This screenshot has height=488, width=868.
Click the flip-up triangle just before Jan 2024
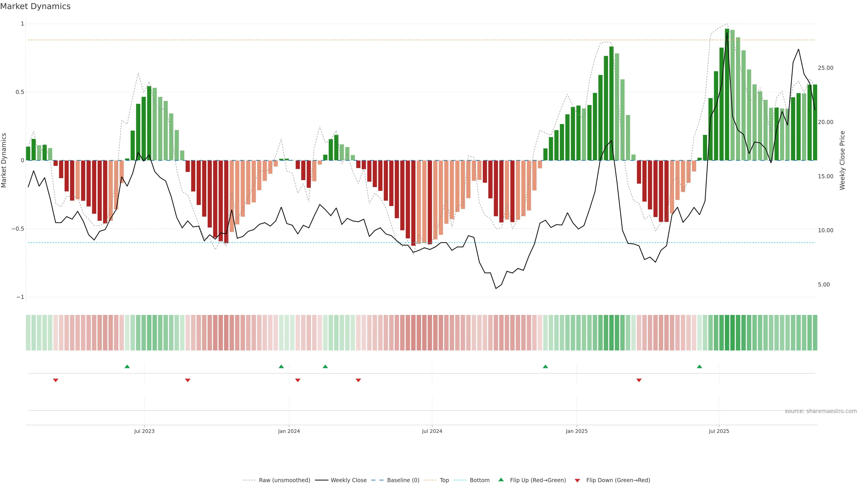coord(281,366)
